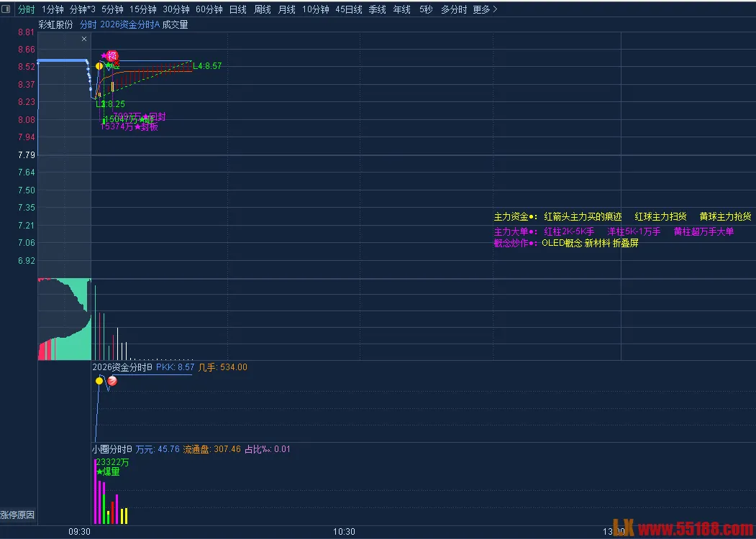Click the 成交量 indicator label
756x539 pixels.
(x=175, y=24)
